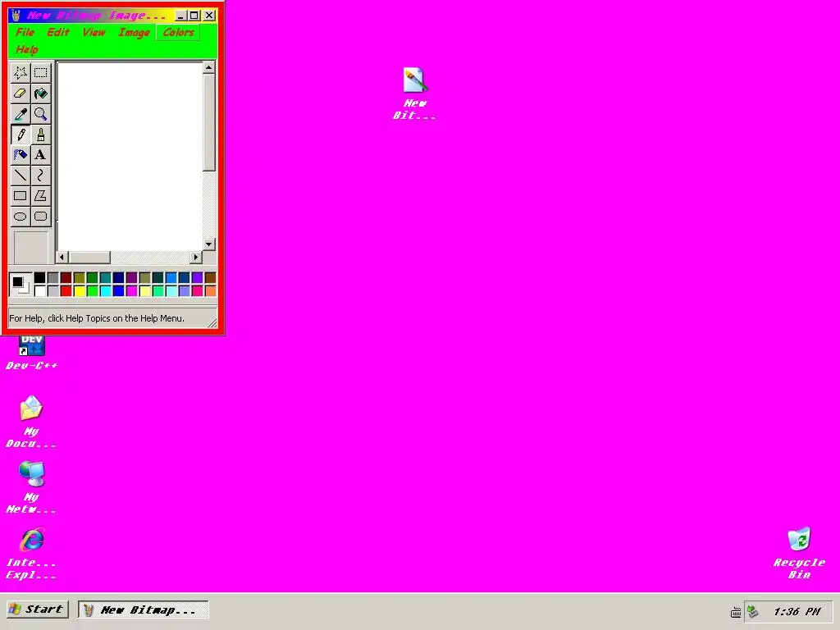Maximize the Paint window

pyautogui.click(x=194, y=16)
